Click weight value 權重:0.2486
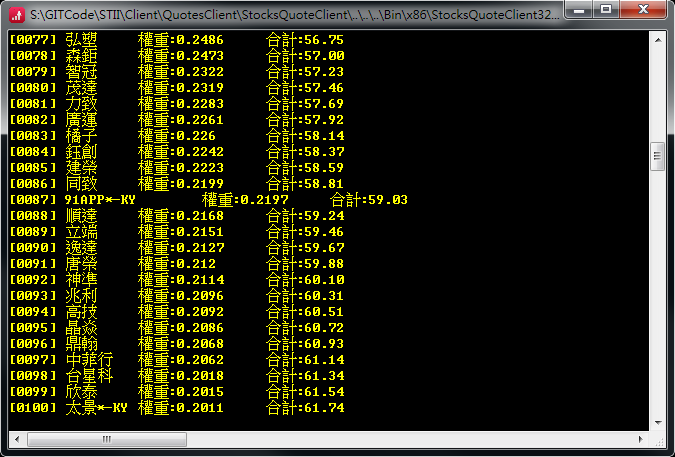Viewport: 675px width, 457px height. click(181, 40)
